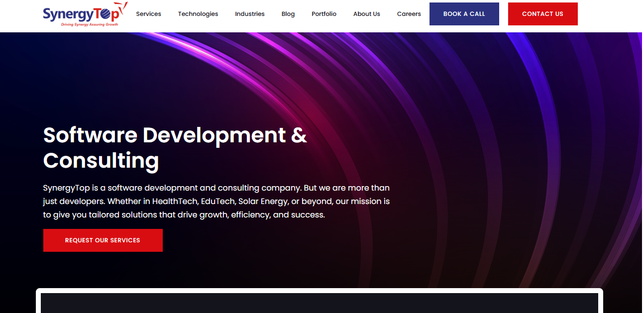
Task: Click the word 'Consulting' in the headline
Action: [x=101, y=161]
